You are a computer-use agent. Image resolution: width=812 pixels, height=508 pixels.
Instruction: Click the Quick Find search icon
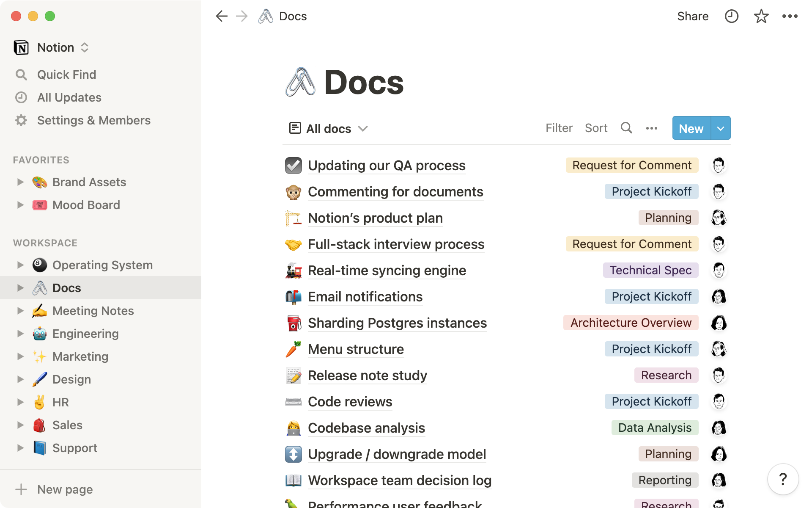coord(20,75)
